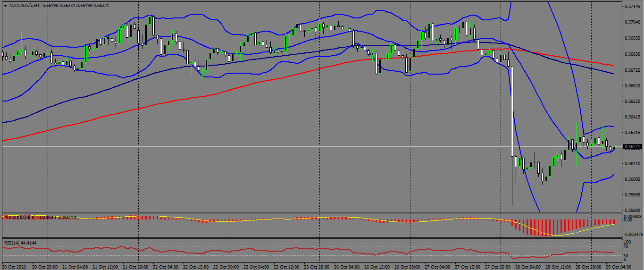Click the MACD scale value 0.000808
This screenshot has width=644, height=270.
pyautogui.click(x=633, y=216)
